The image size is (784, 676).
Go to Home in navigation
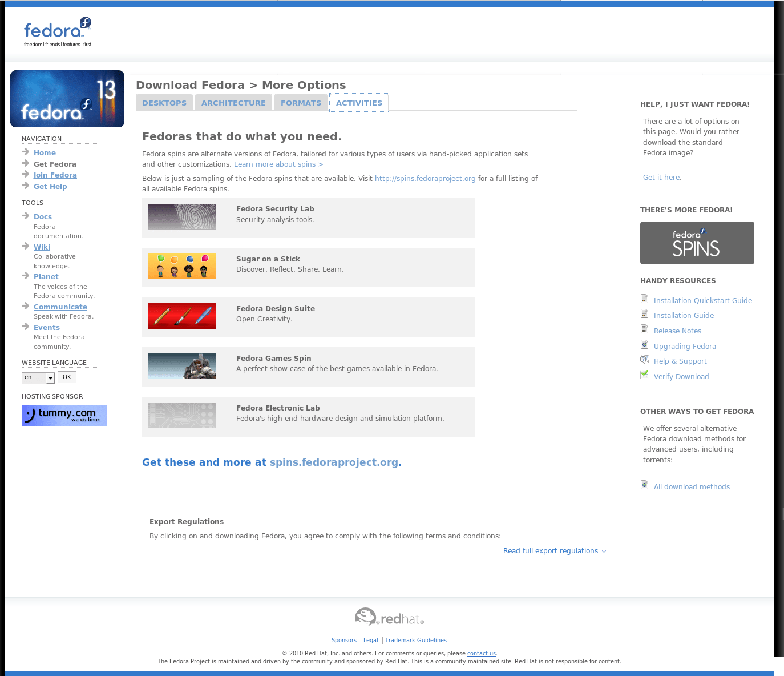[x=45, y=153]
